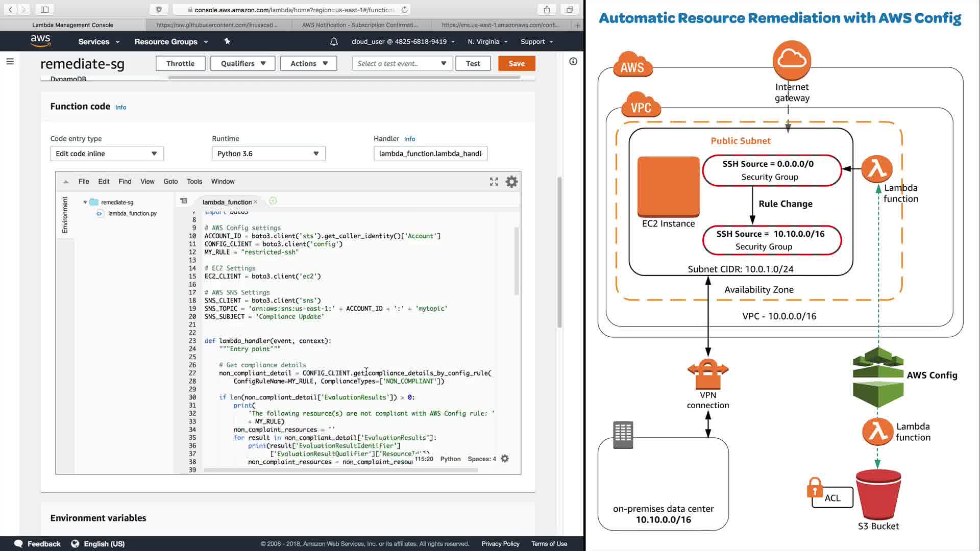Open the Code entry type dropdown
The height and width of the screenshot is (551, 980).
(x=107, y=154)
